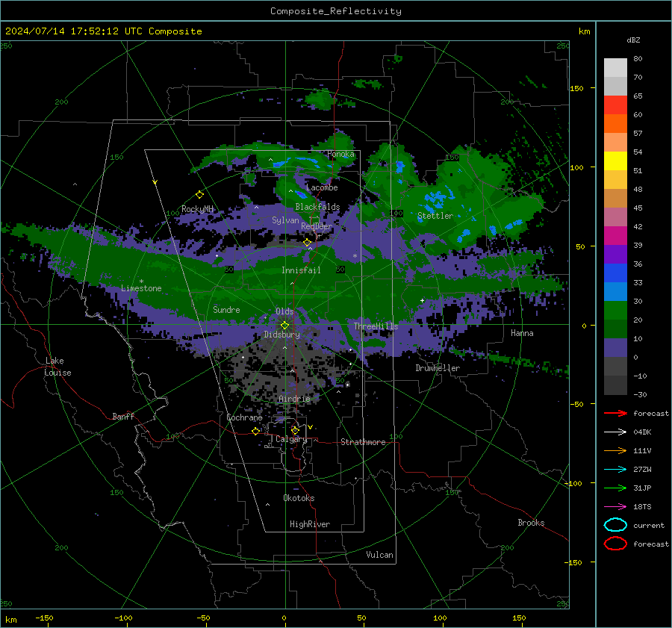Click the red forecast arrow in legend
The width and height of the screenshot is (672, 628).
615,413
